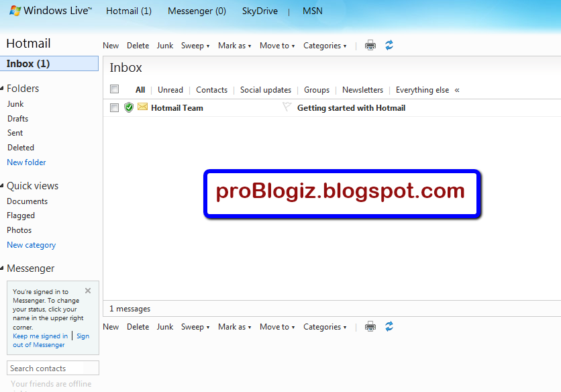Close the Messenger signed-in notice

pos(88,291)
